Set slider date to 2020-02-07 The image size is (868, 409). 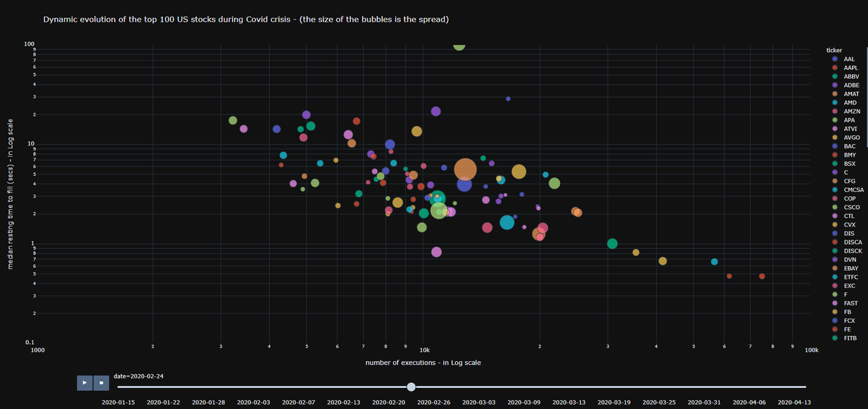tap(299, 401)
